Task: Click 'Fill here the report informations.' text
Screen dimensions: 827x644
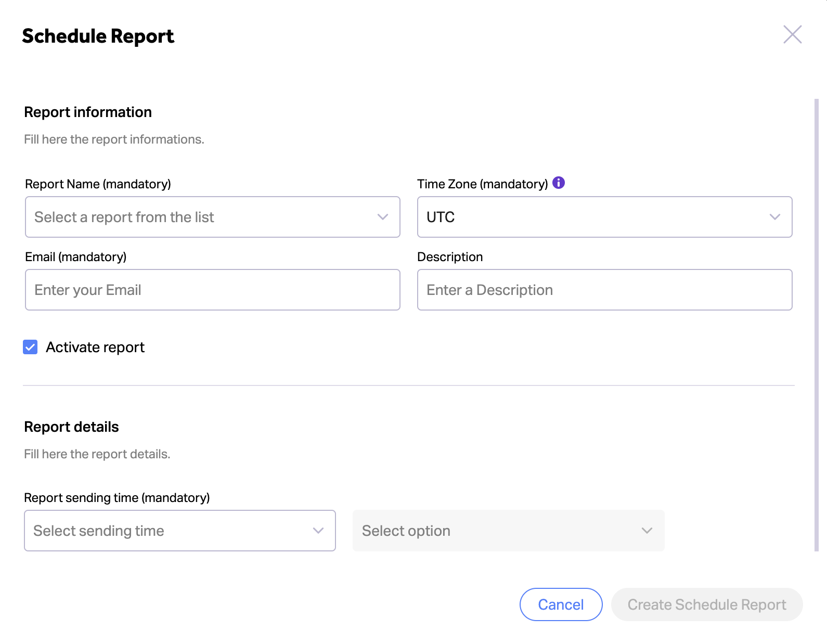Action: tap(114, 139)
